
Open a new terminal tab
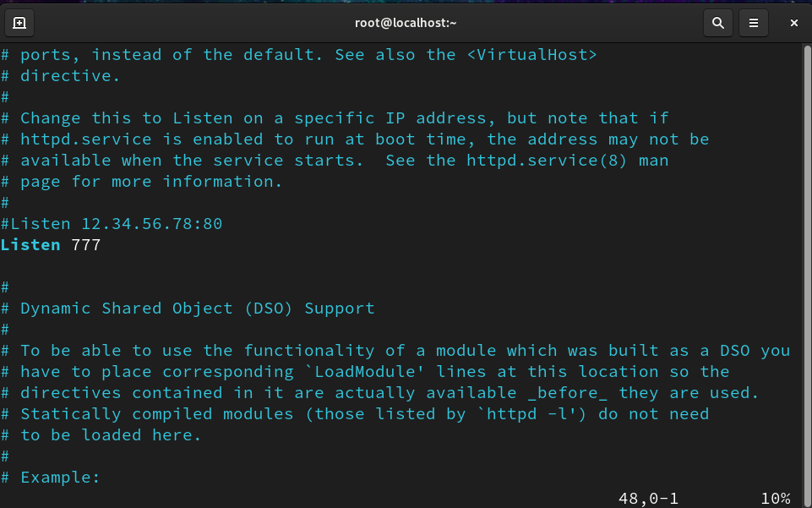(x=19, y=23)
